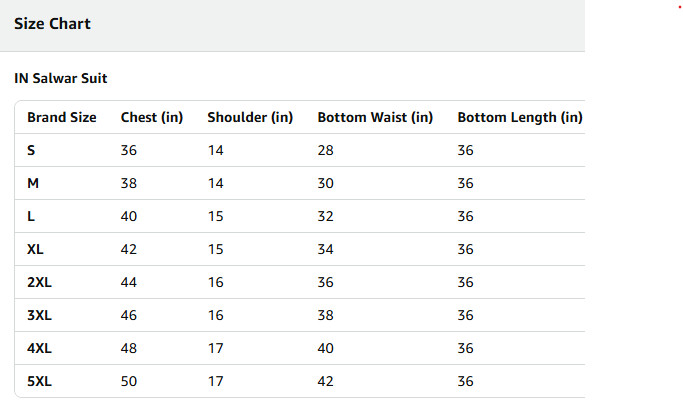Viewport: 683px width, 417px height.
Task: Click bottom waist value 32 in L row
Action: [325, 216]
